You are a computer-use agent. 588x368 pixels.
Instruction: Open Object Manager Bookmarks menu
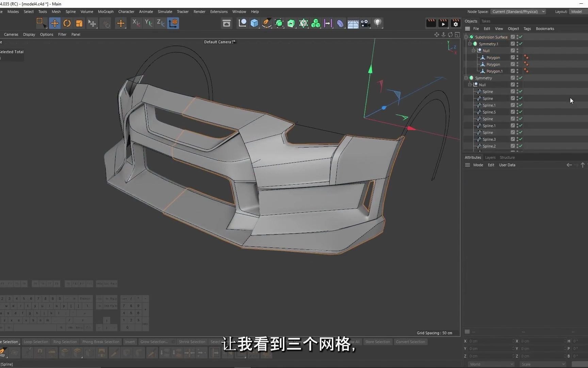[545, 29]
